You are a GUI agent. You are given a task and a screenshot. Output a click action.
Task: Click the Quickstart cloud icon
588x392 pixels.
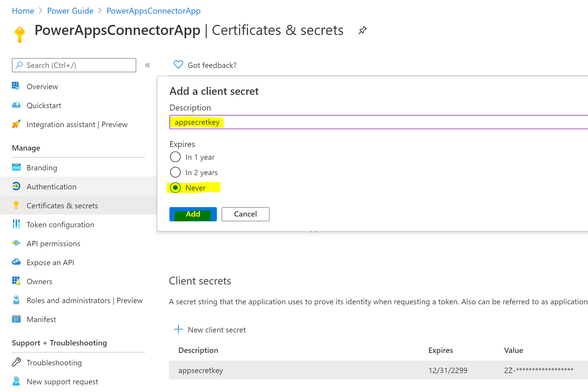[16, 105]
